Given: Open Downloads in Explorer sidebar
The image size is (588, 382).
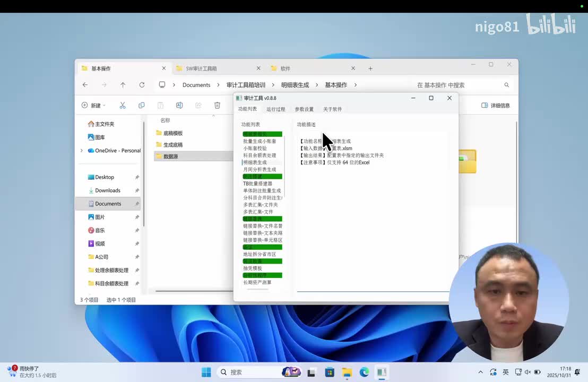Looking at the screenshot, I should click(x=108, y=190).
